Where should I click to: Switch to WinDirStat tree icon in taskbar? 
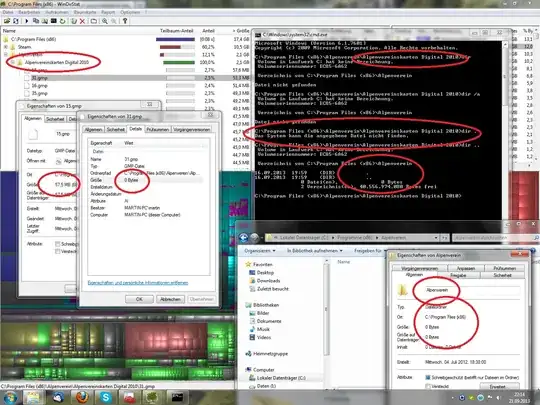(x=152, y=397)
